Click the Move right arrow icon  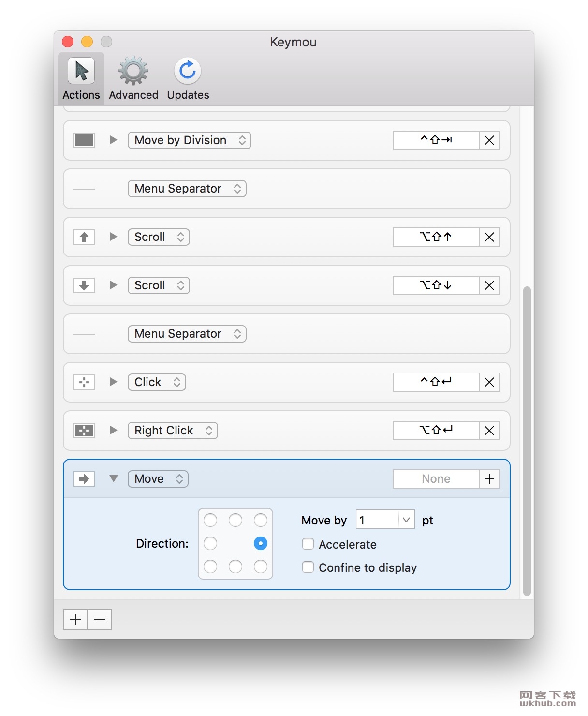pyautogui.click(x=84, y=479)
